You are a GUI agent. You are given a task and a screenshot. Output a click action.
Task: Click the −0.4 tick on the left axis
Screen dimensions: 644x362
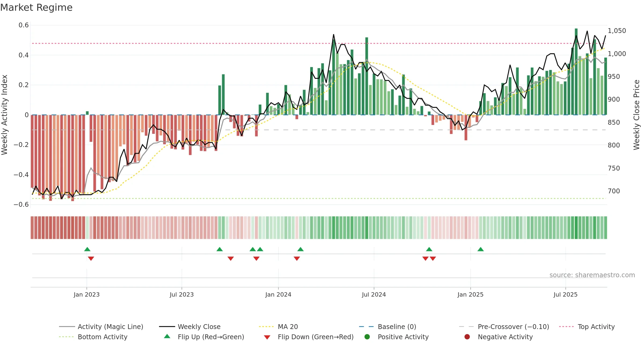pyautogui.click(x=21, y=175)
